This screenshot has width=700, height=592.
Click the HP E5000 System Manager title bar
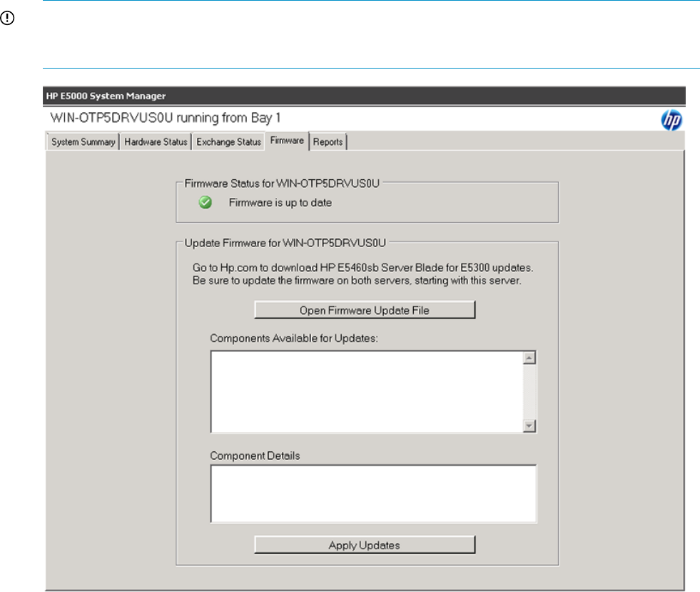364,96
